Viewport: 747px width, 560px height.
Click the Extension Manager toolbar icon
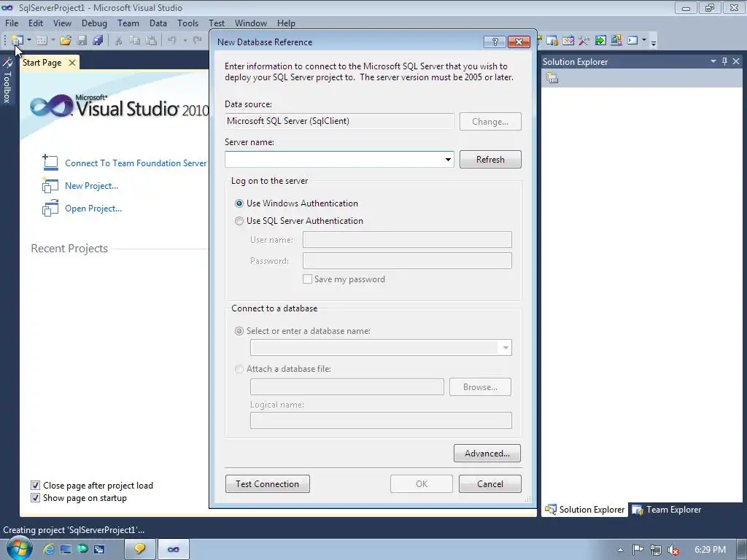[x=616, y=41]
